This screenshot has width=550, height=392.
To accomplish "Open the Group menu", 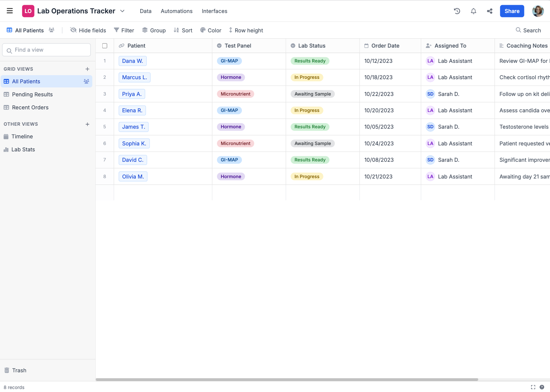I will pos(154,30).
